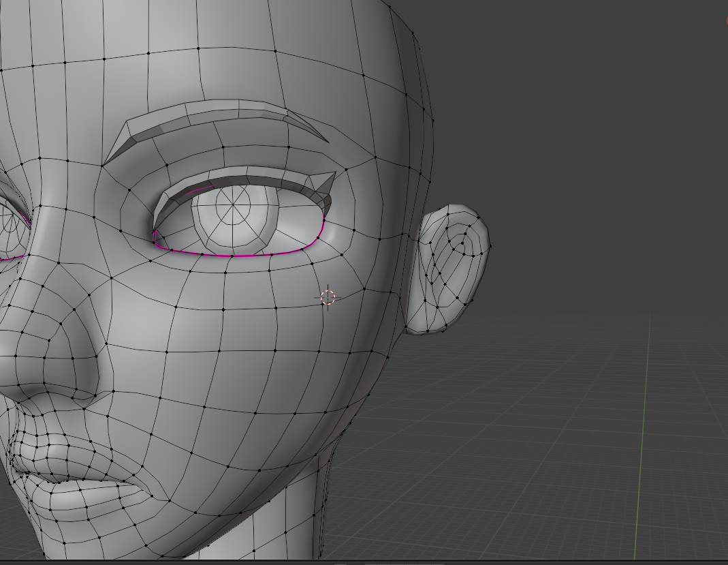Click the 3D cursor on the cheek
Image resolution: width=728 pixels, height=565 pixels.
tap(328, 297)
